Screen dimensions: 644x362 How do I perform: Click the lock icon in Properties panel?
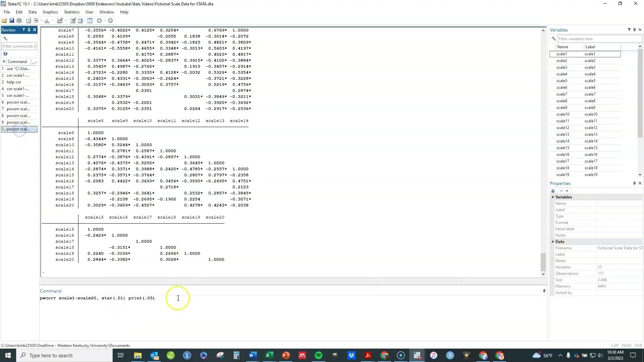[553, 191]
